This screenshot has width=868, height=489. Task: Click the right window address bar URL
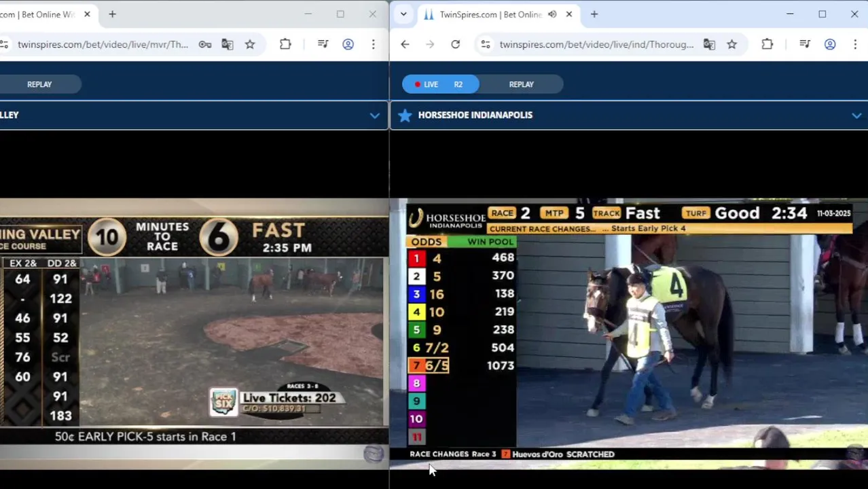[x=596, y=44]
